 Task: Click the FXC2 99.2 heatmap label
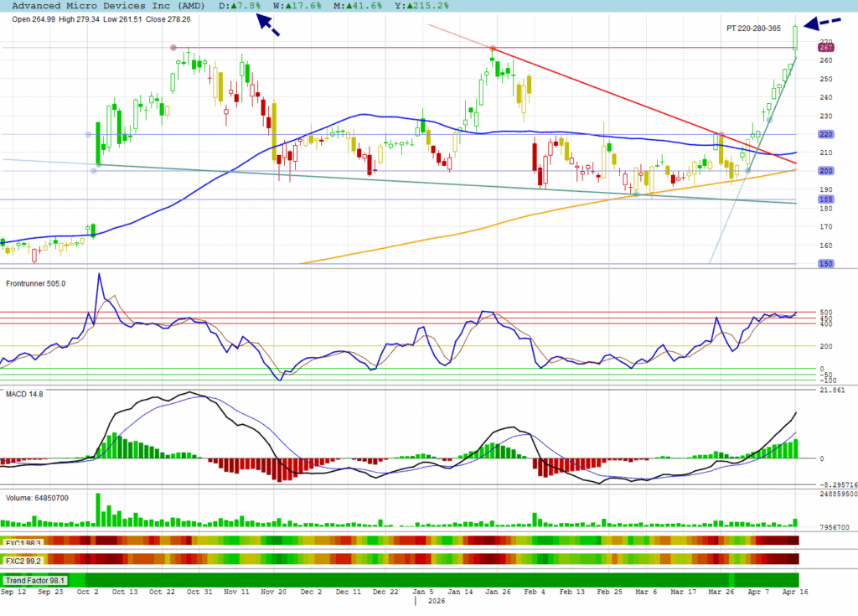click(25, 559)
